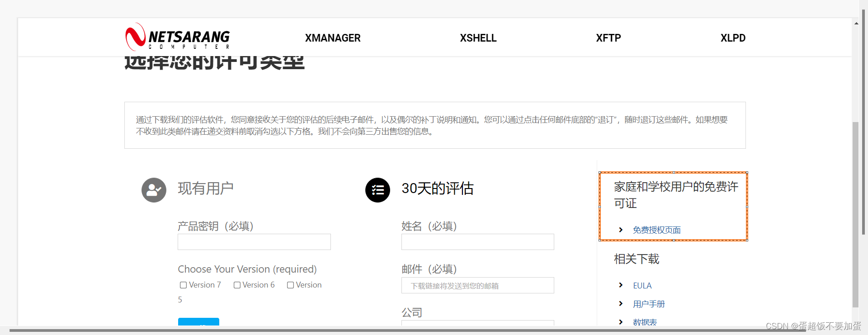Click the vertical scrollbar thumb
Image resolution: width=868 pixels, height=335 pixels.
point(855,215)
